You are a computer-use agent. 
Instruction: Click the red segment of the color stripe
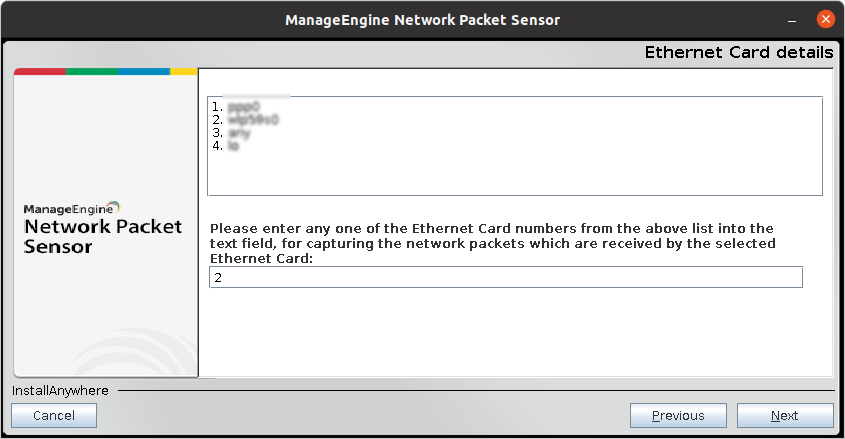coord(40,71)
